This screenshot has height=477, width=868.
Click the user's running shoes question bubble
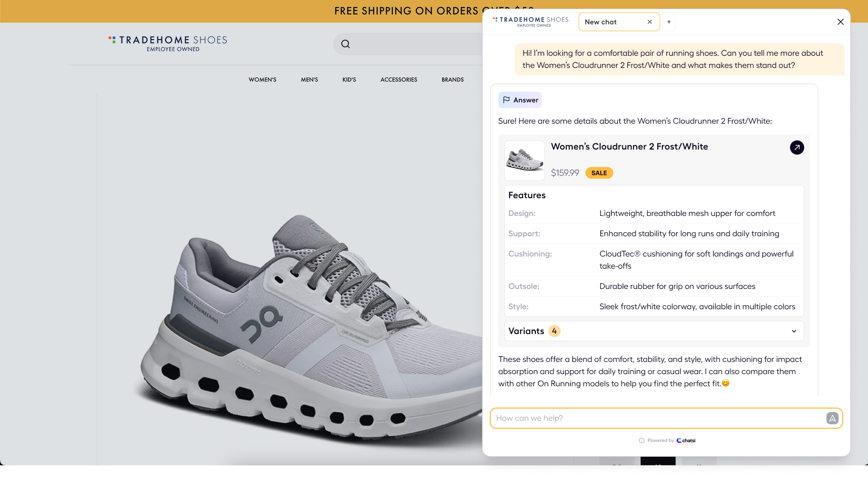point(680,59)
